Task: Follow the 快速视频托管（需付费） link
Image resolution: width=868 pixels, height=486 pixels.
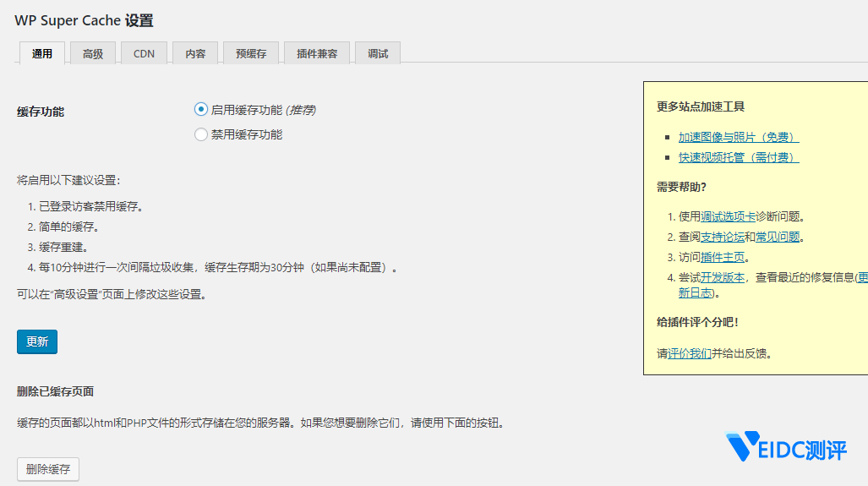Action: point(738,157)
